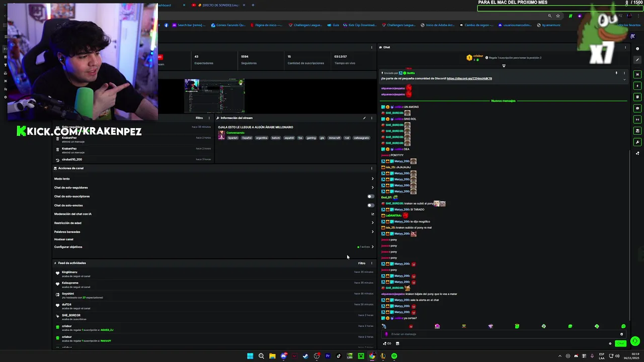Send message with green Chat button
The width and height of the screenshot is (644, 362).
pyautogui.click(x=620, y=344)
